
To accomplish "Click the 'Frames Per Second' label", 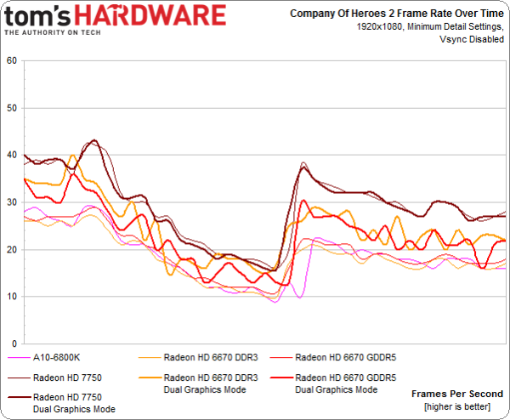I will [x=457, y=394].
